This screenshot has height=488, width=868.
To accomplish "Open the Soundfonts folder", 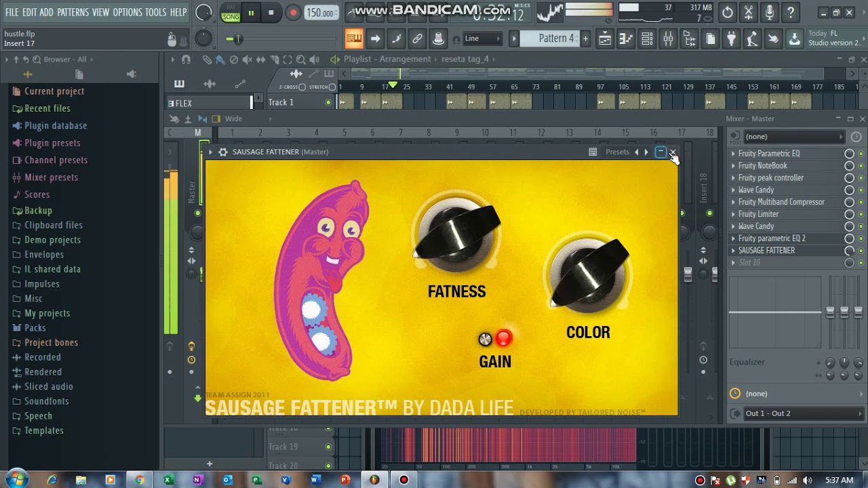I will tap(46, 401).
